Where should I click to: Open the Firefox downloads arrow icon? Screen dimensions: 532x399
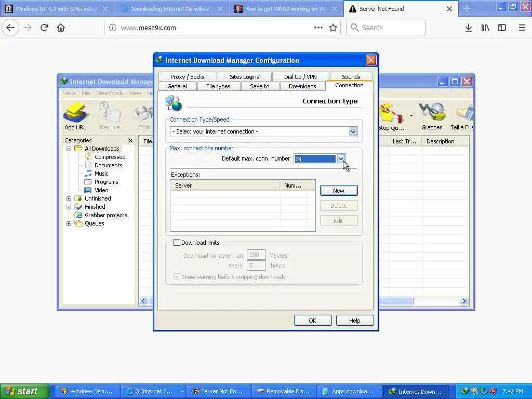point(469,28)
